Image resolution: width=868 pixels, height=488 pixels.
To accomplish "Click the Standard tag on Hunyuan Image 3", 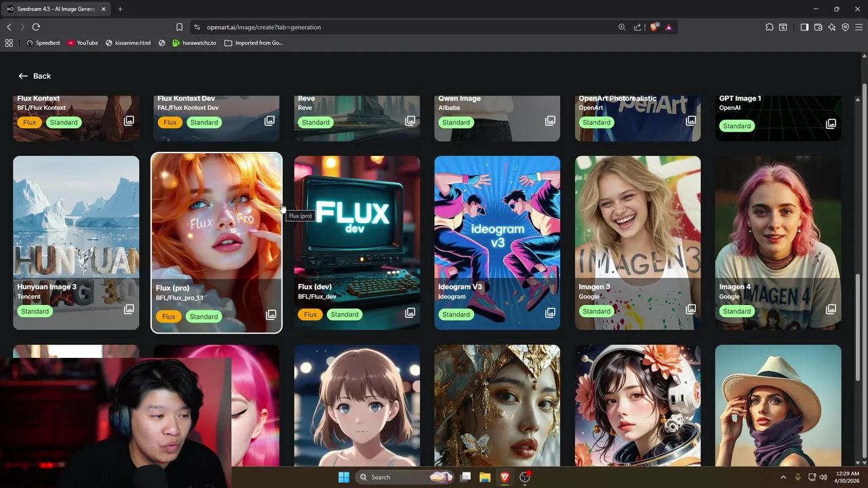I will (35, 311).
